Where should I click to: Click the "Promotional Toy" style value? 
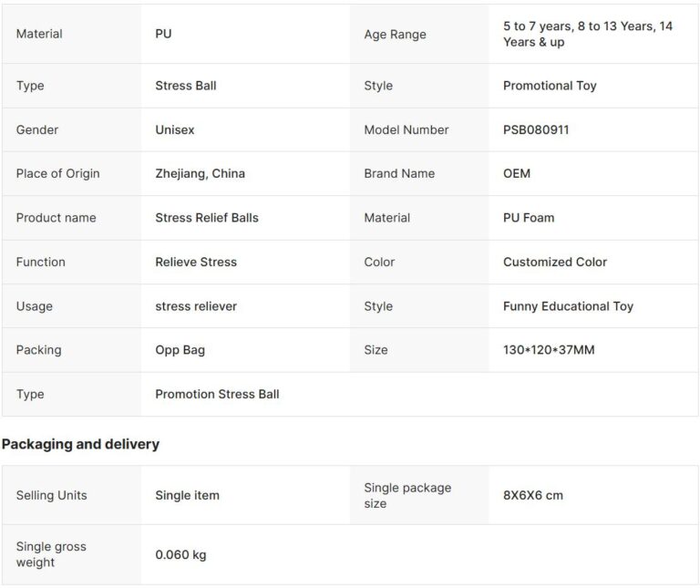[x=550, y=86]
